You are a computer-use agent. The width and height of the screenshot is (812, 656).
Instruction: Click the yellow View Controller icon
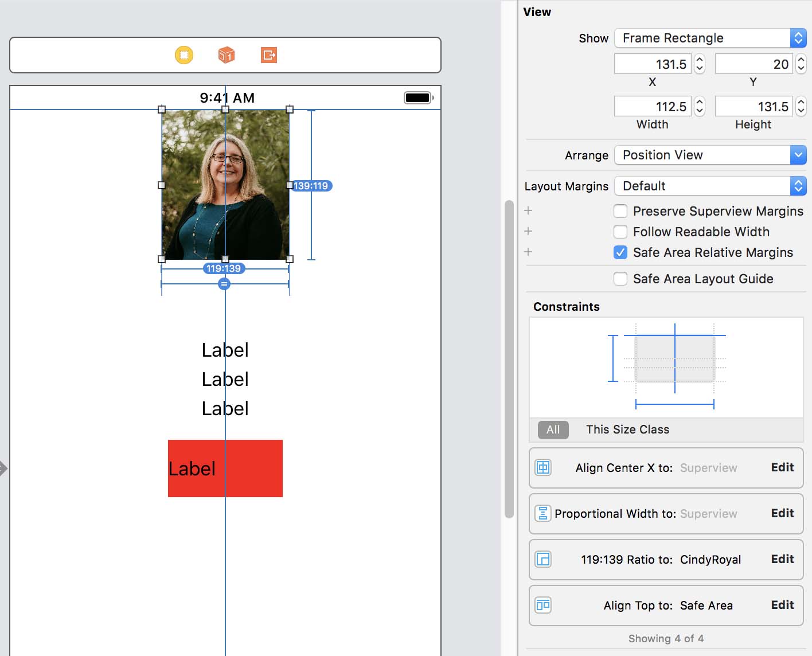pos(184,55)
